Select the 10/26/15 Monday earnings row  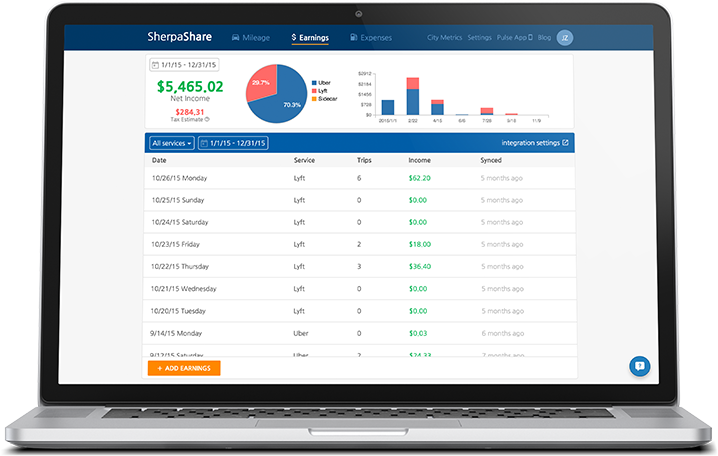[x=358, y=178]
